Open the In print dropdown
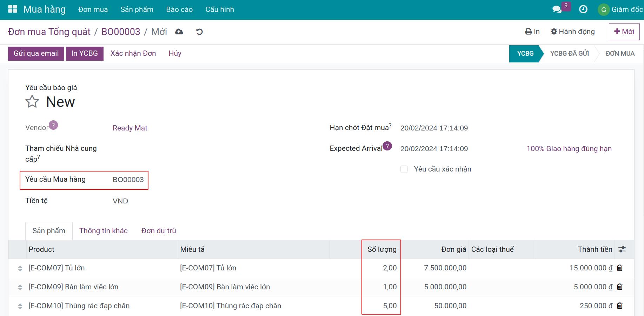 (532, 32)
